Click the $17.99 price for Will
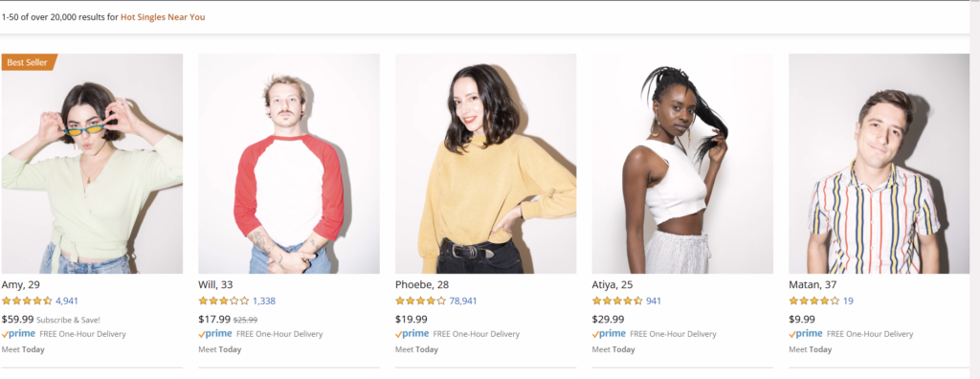The width and height of the screenshot is (980, 379). tap(214, 319)
